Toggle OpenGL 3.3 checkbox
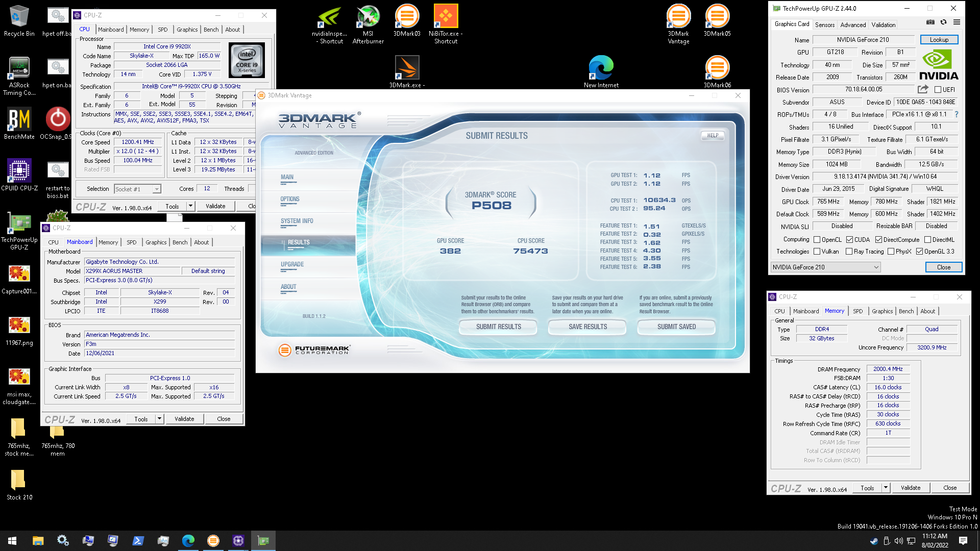 [x=919, y=252]
